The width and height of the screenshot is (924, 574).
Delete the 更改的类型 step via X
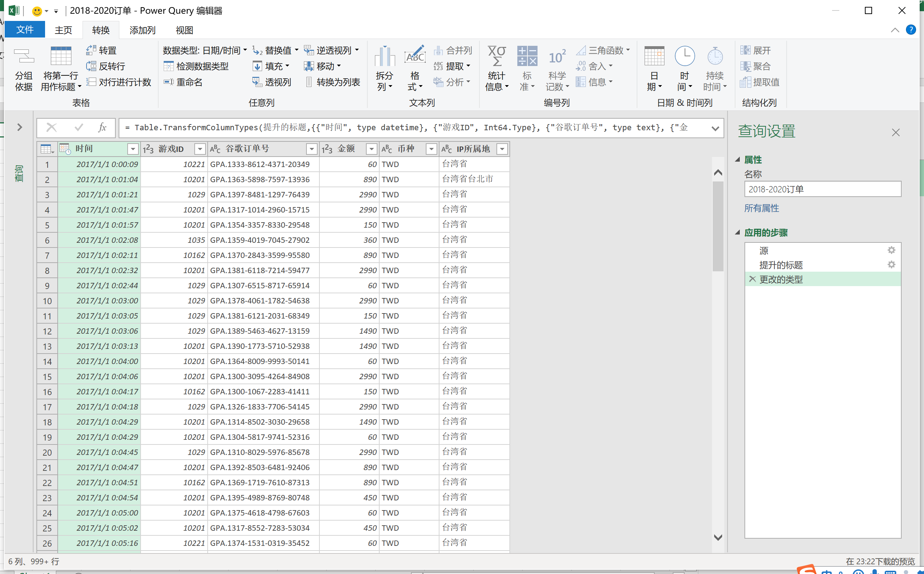coord(752,279)
